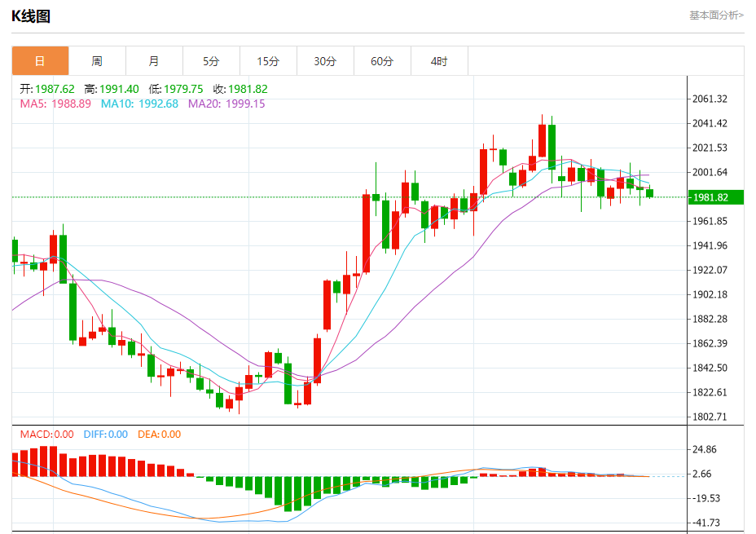
Task: Click the DIFF:0.00 indicator label
Action: coord(106,435)
